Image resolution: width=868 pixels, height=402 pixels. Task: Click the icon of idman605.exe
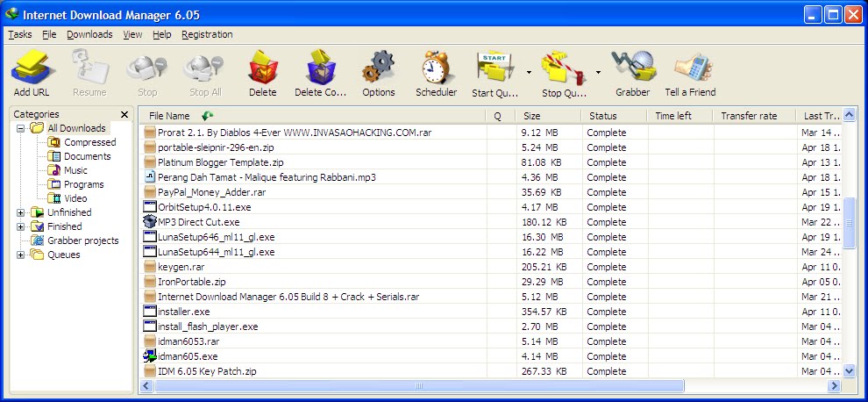149,356
